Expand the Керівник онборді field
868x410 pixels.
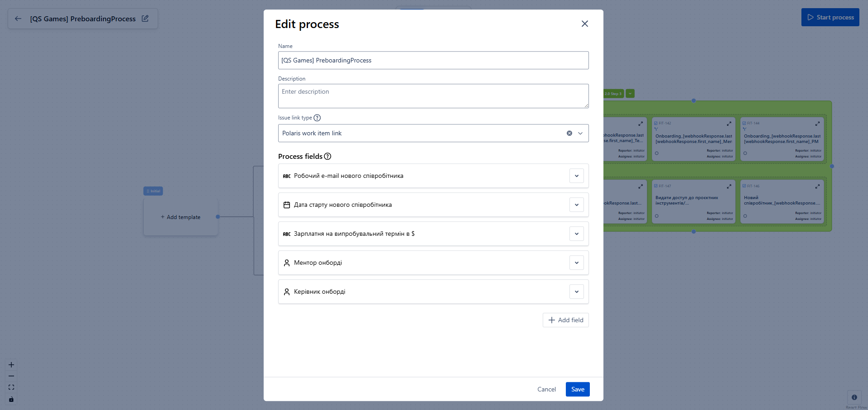click(576, 292)
